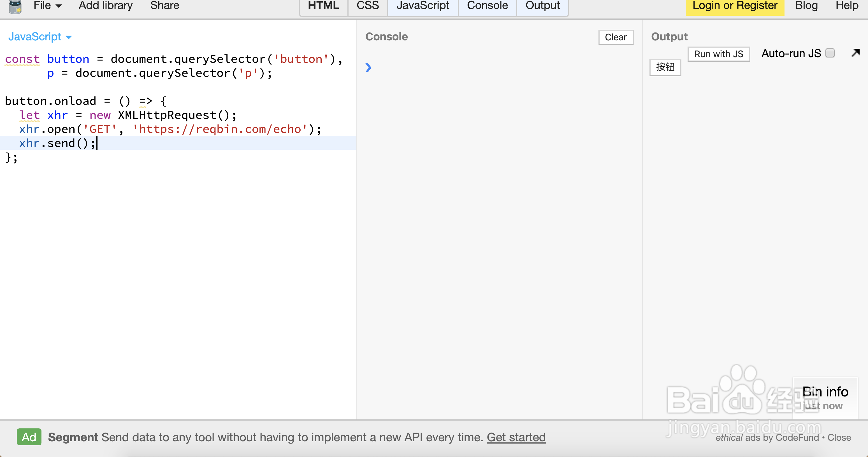Expand the JavaScript language selector

40,37
